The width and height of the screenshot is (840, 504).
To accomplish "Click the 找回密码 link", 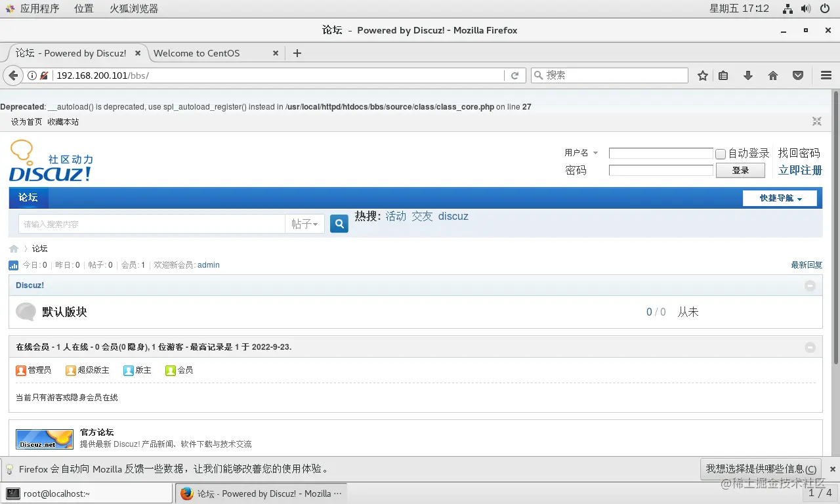I will (x=799, y=153).
